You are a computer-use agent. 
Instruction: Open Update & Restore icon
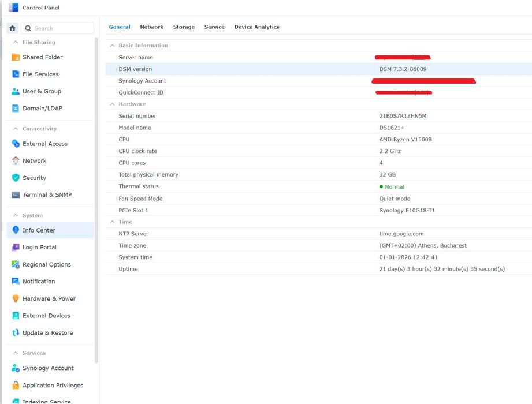[x=16, y=333]
